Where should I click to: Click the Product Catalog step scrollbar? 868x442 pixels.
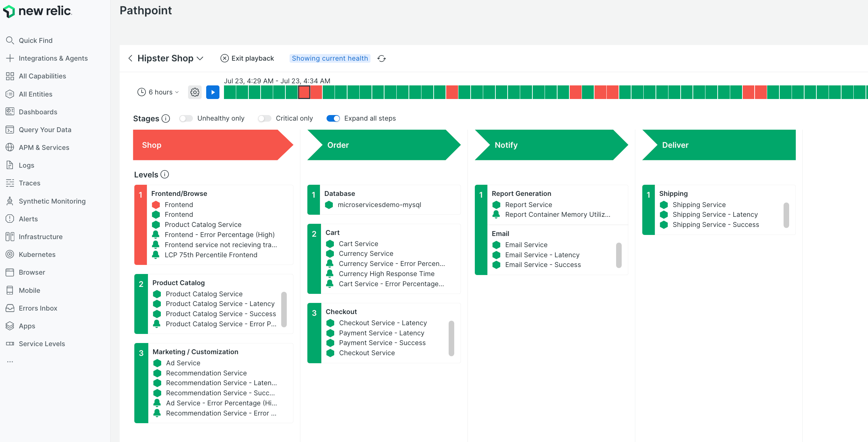pyautogui.click(x=284, y=309)
